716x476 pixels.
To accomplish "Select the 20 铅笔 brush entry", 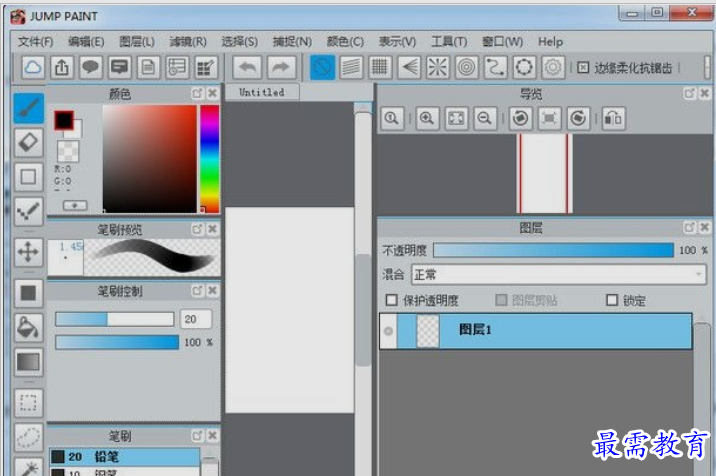I will click(124, 456).
